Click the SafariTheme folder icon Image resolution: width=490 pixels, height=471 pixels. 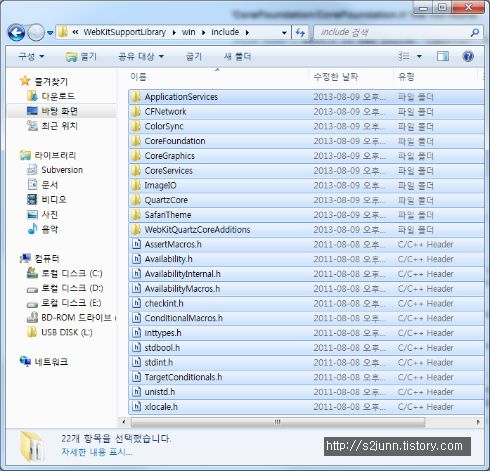tap(136, 215)
